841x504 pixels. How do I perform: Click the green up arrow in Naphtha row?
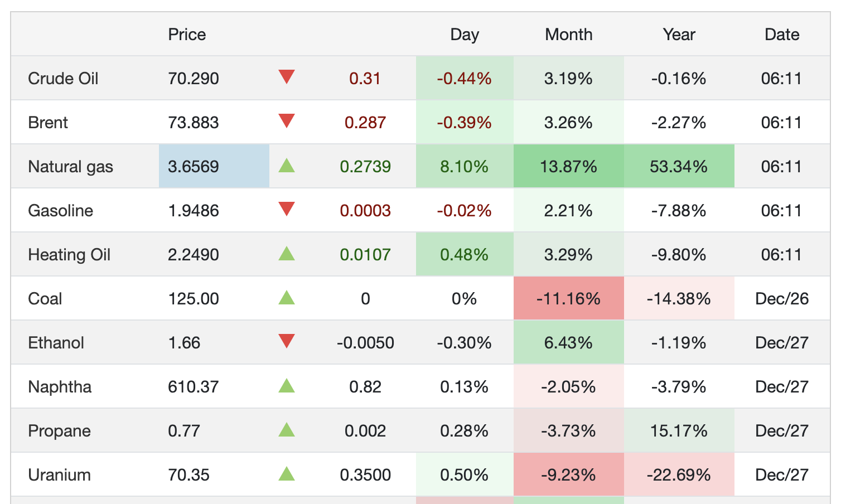pos(287,385)
